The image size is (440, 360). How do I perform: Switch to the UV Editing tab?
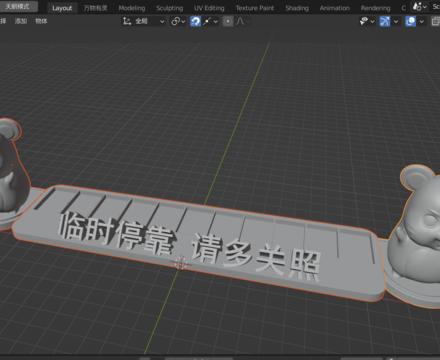209,8
